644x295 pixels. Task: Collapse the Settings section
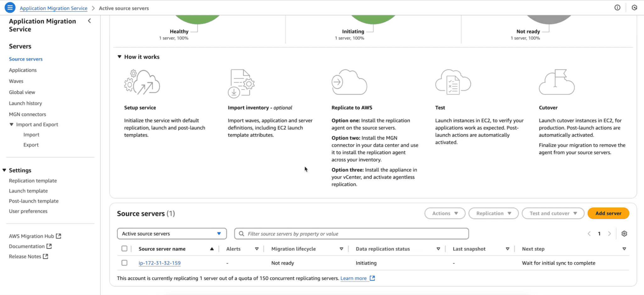(x=4, y=170)
